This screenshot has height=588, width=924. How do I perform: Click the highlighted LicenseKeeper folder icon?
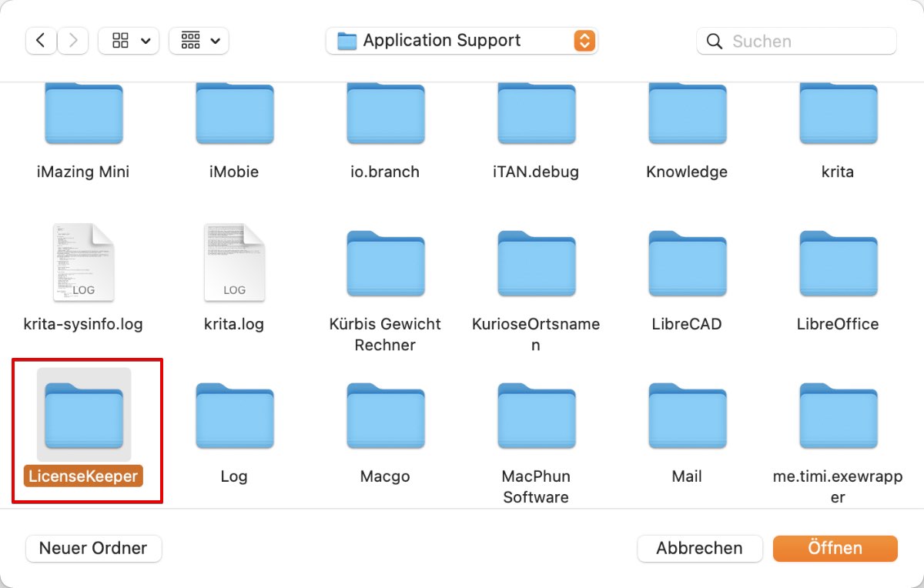pos(83,416)
